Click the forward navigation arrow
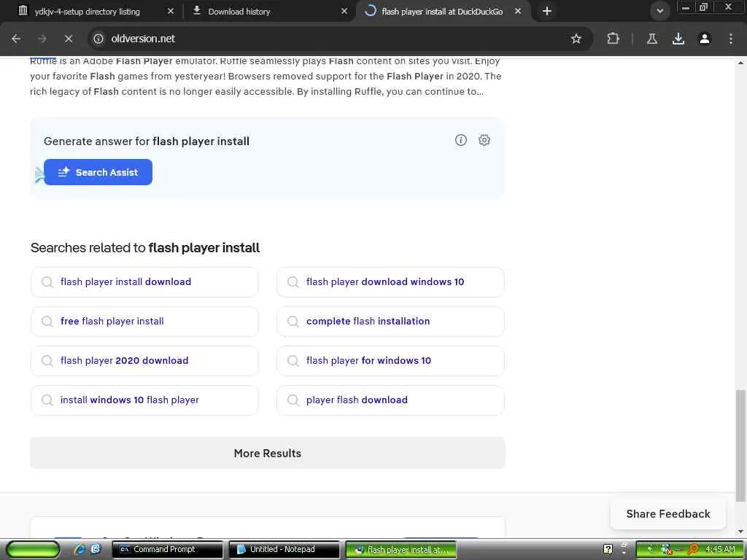This screenshot has height=560, width=747. pos(42,39)
